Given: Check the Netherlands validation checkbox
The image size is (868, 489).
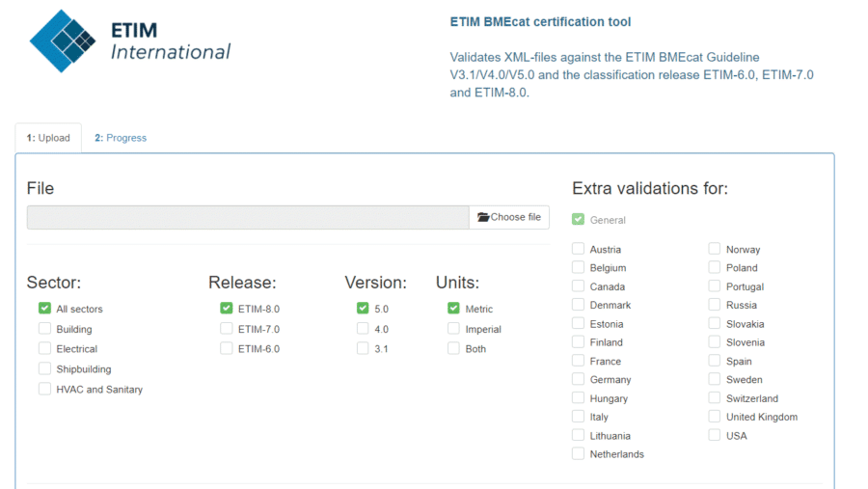Looking at the screenshot, I should tap(578, 454).
